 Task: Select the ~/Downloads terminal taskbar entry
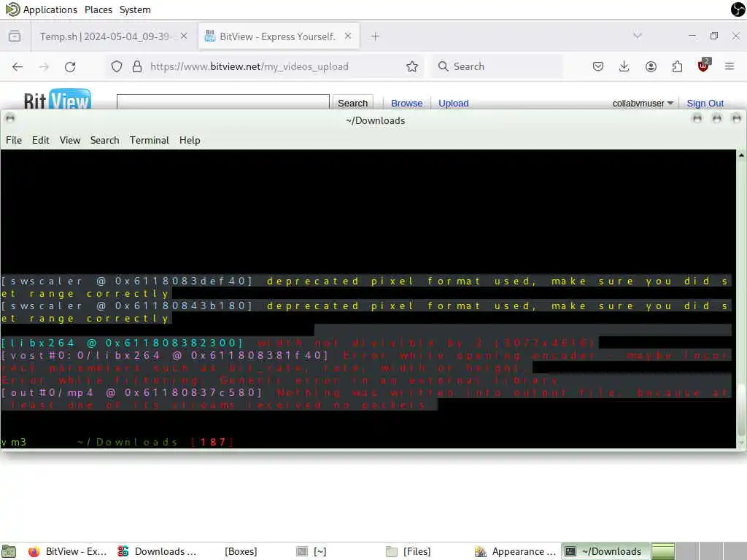(x=605, y=551)
